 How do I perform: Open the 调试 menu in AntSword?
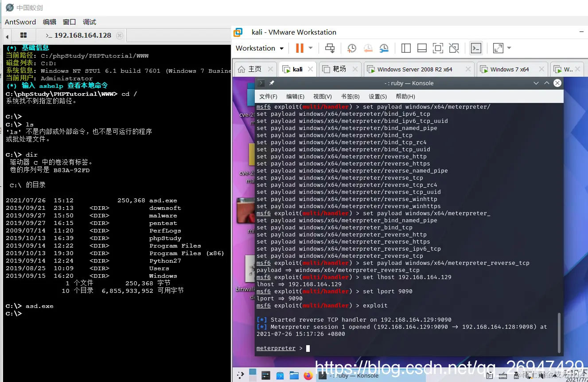pos(90,22)
